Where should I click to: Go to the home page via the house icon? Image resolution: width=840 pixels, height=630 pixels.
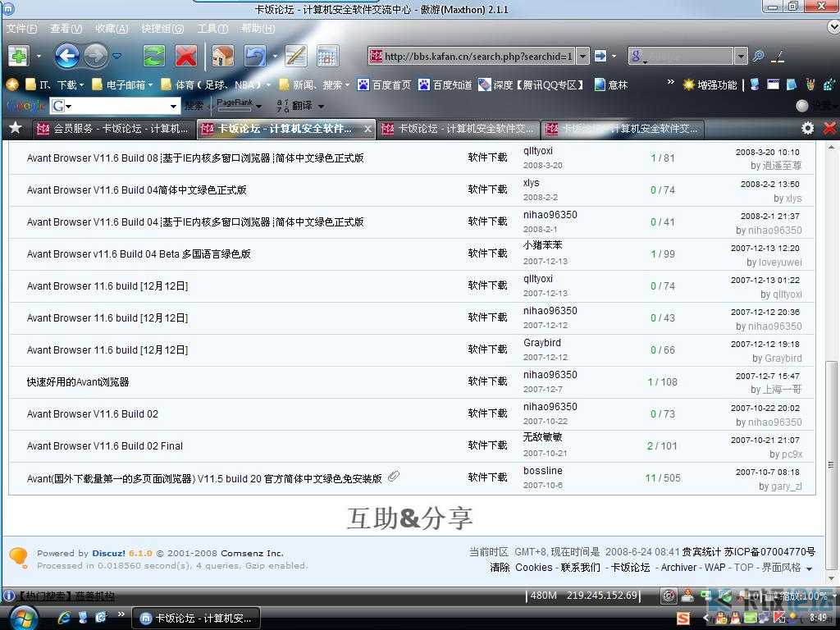[x=223, y=56]
